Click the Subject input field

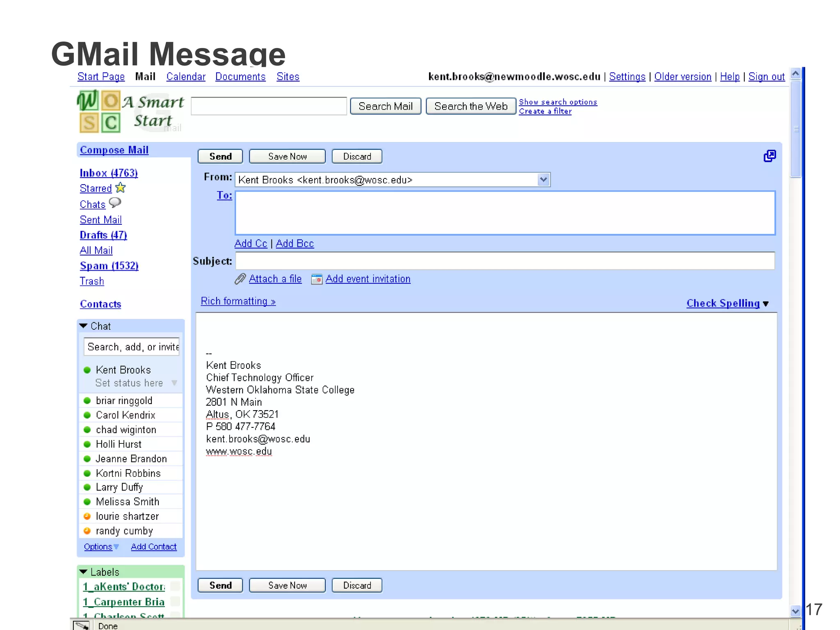click(x=505, y=261)
